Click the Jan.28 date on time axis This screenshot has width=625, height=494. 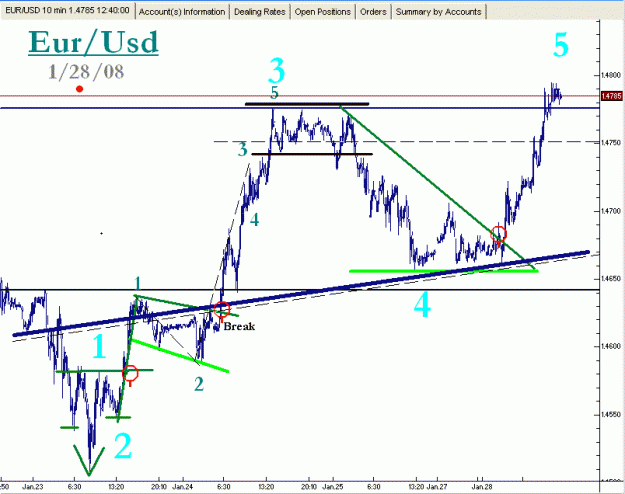pos(482,487)
